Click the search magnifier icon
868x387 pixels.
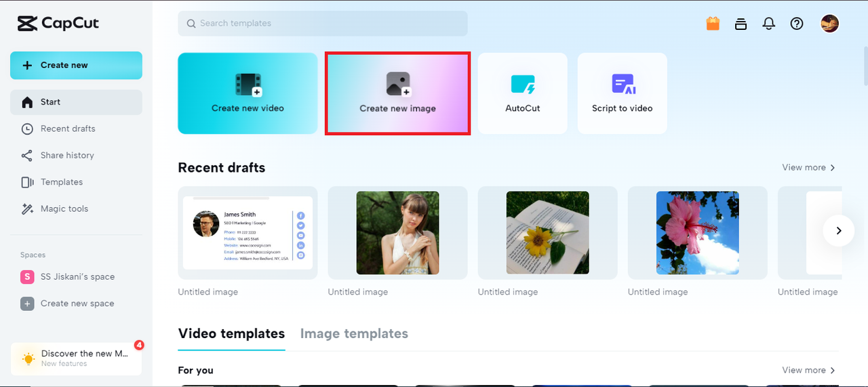191,23
